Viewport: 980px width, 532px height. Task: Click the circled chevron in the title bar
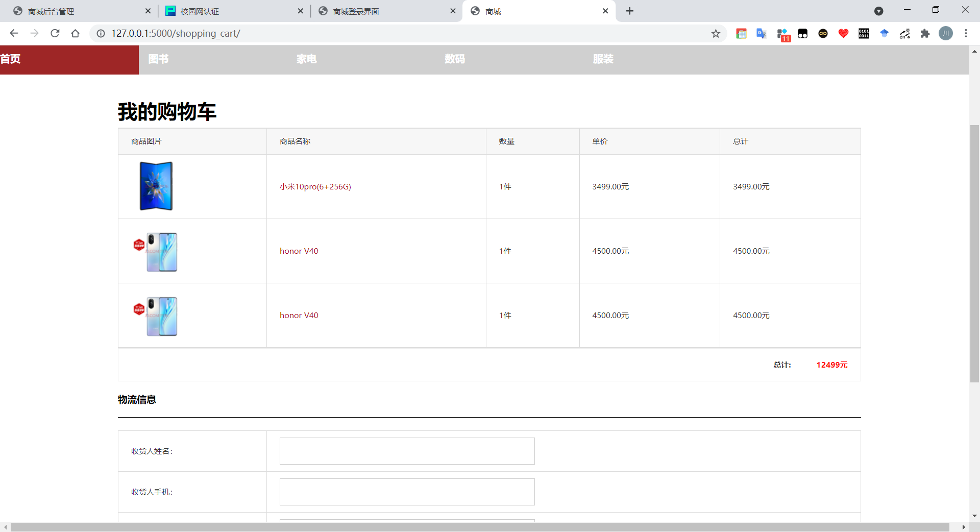(x=879, y=11)
